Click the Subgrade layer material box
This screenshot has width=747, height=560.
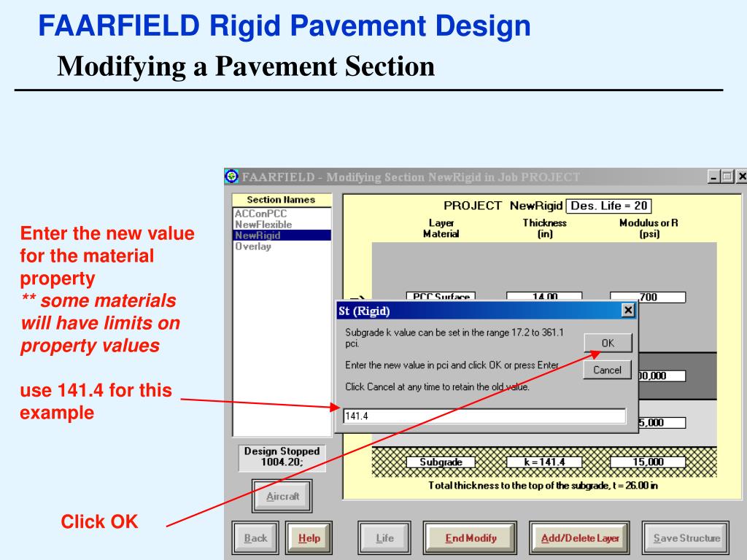[x=441, y=462]
